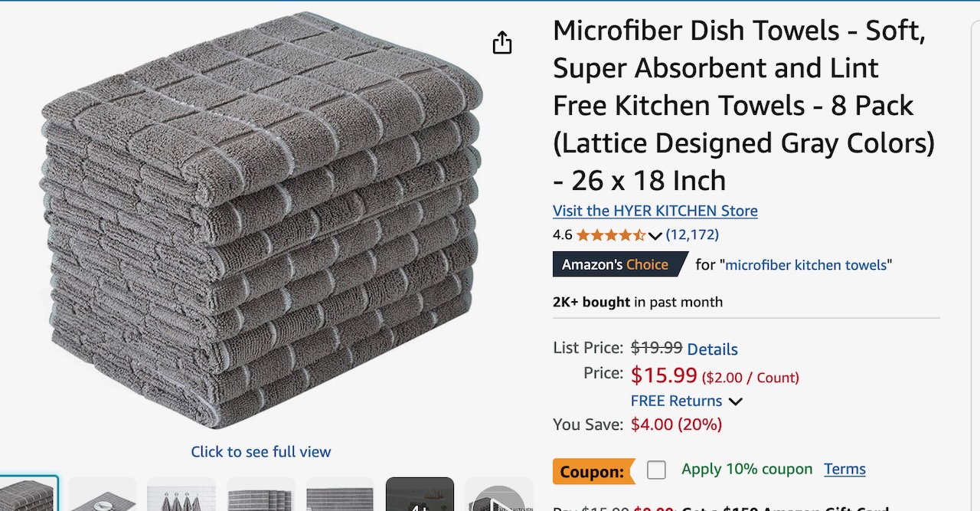
Task: Click the microfiber kitchen towels category link
Action: click(x=806, y=265)
